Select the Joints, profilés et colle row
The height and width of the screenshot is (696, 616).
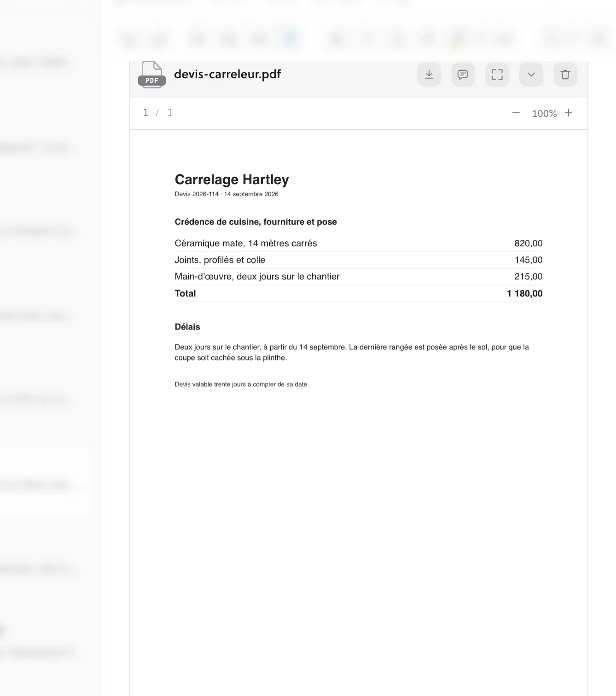(x=359, y=260)
